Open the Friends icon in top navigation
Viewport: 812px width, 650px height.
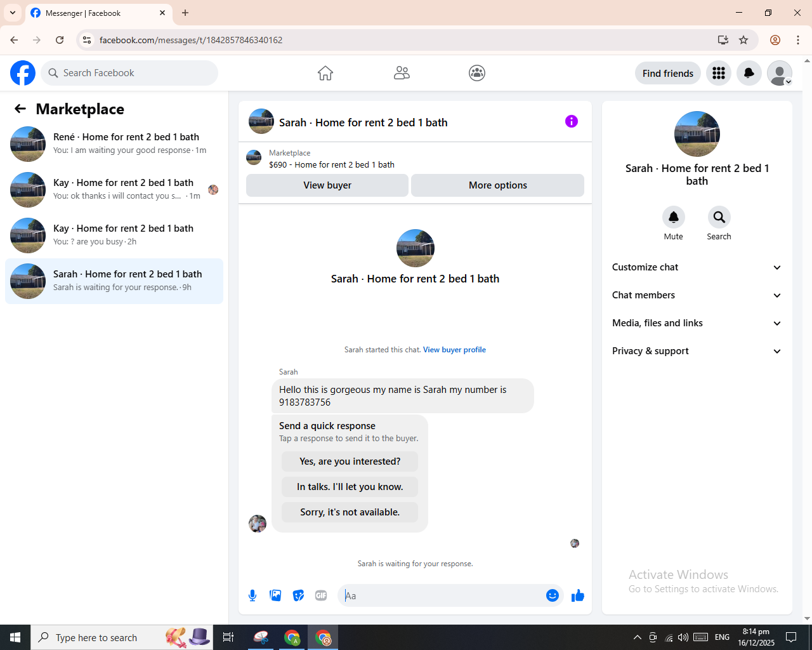click(x=402, y=73)
